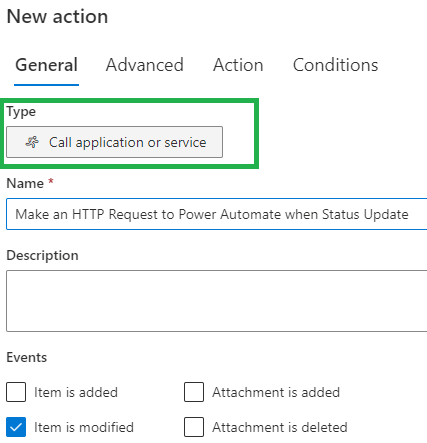Open the Advanced tab
Viewport: 427px width, 443px height.
[x=145, y=65]
